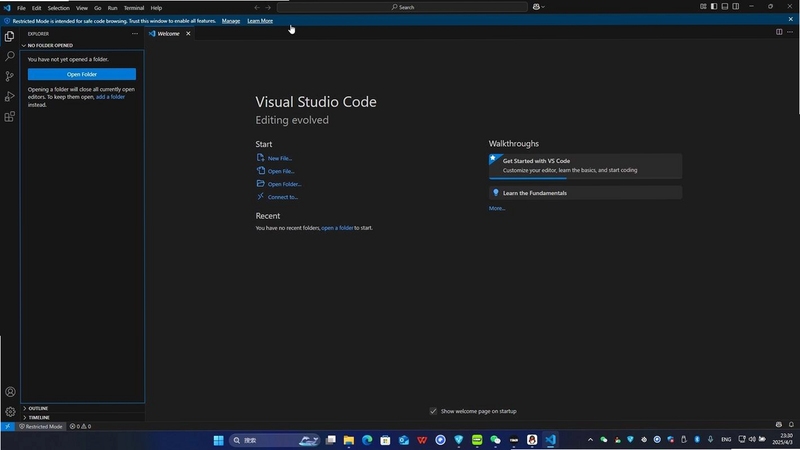This screenshot has height=450, width=800.
Task: Click Restricted Mode in status bar
Action: coord(41,427)
